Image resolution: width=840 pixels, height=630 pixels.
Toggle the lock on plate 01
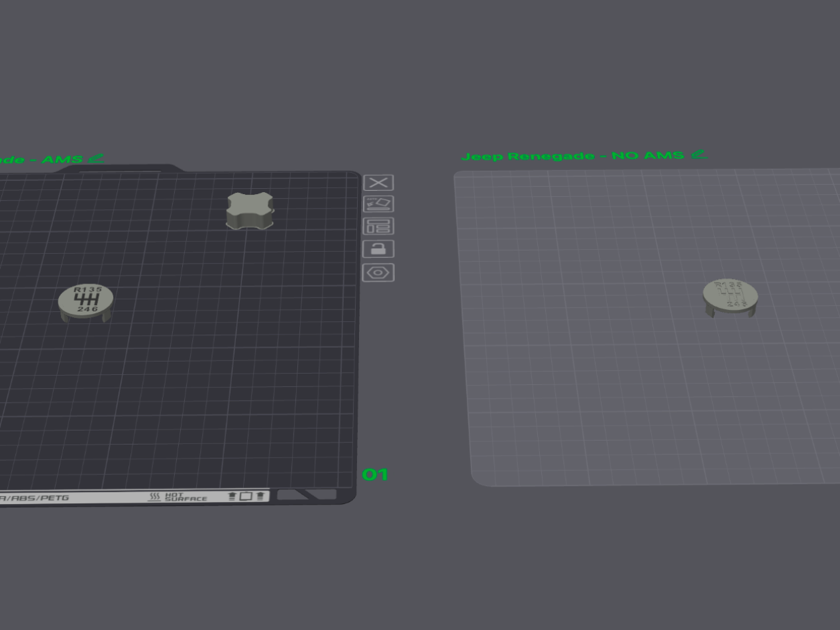378,249
